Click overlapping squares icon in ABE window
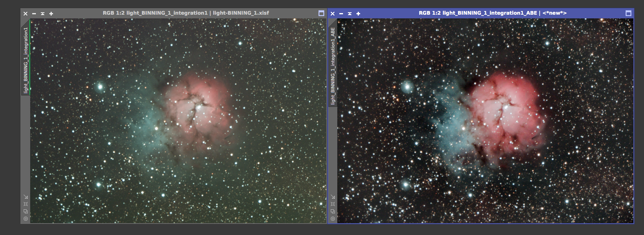The width and height of the screenshot is (644, 235). [333, 211]
